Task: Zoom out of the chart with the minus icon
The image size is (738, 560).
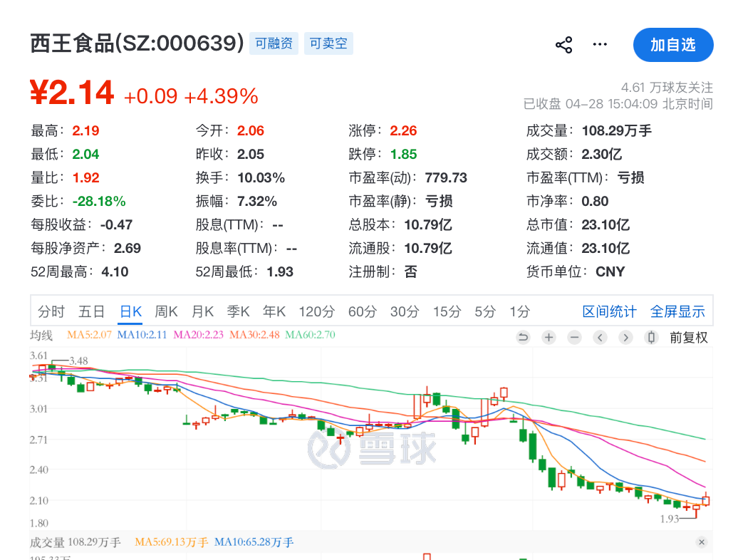Action: (x=574, y=337)
